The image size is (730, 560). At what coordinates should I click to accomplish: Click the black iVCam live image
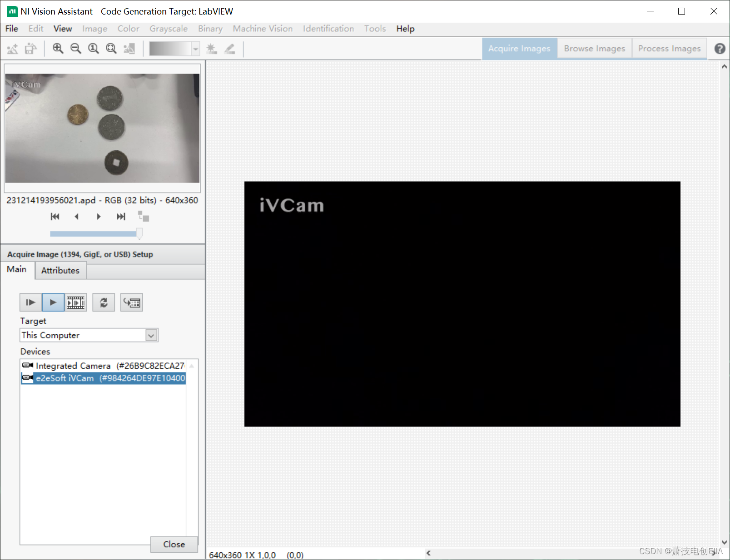point(462,304)
